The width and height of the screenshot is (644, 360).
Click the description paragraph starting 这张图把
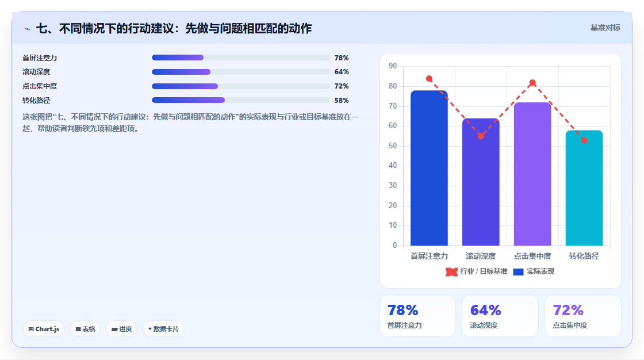tap(190, 123)
